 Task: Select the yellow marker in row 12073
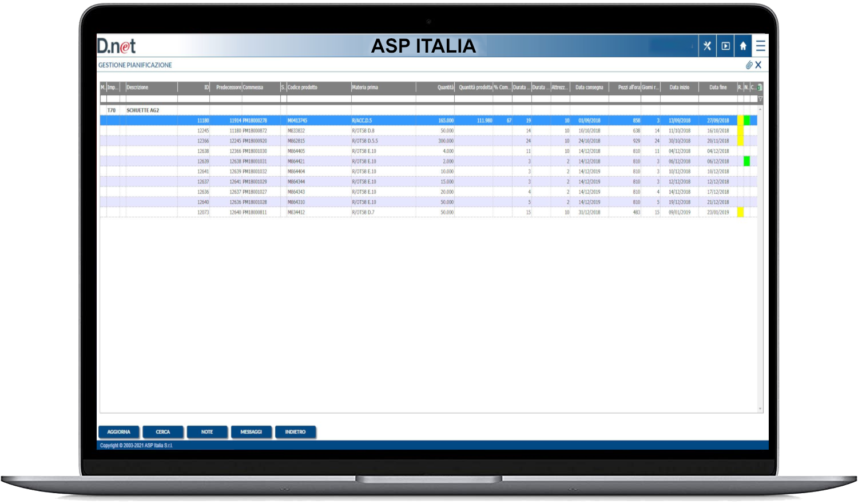point(740,212)
